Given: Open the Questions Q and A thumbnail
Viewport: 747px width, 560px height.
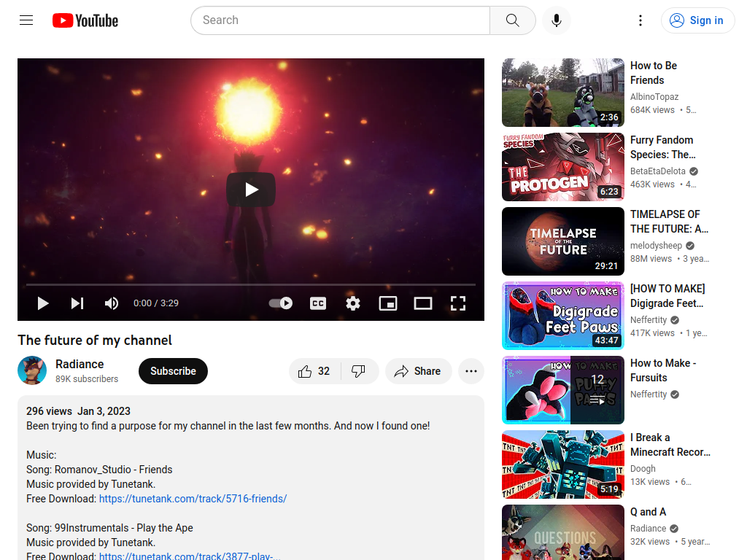Looking at the screenshot, I should (563, 532).
